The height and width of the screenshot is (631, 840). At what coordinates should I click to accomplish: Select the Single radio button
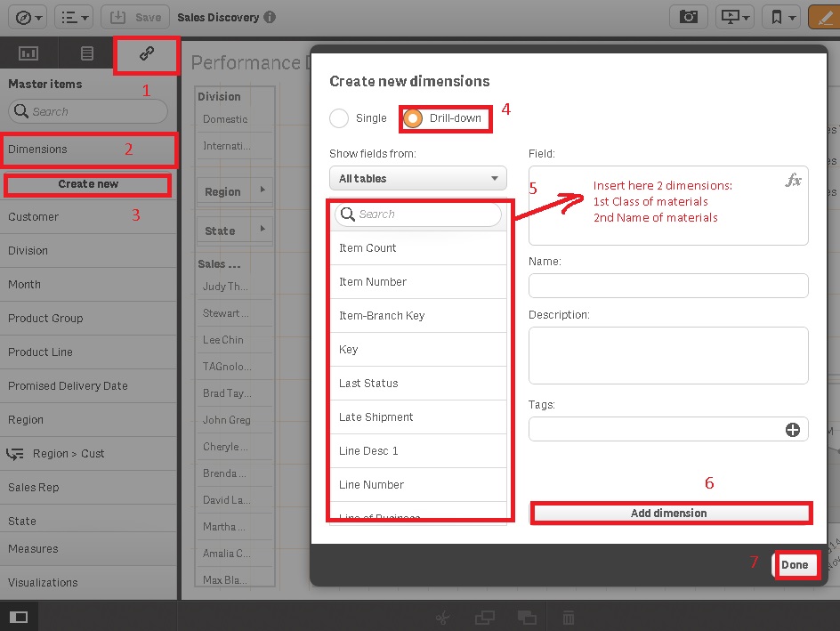pos(339,118)
